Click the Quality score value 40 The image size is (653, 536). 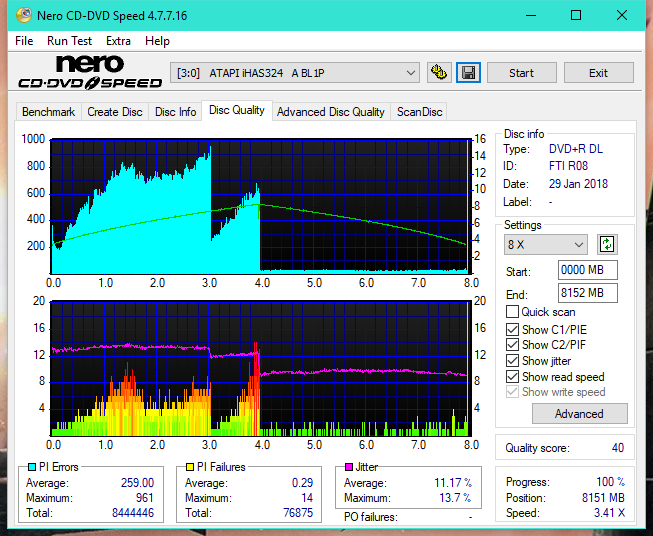coord(618,448)
